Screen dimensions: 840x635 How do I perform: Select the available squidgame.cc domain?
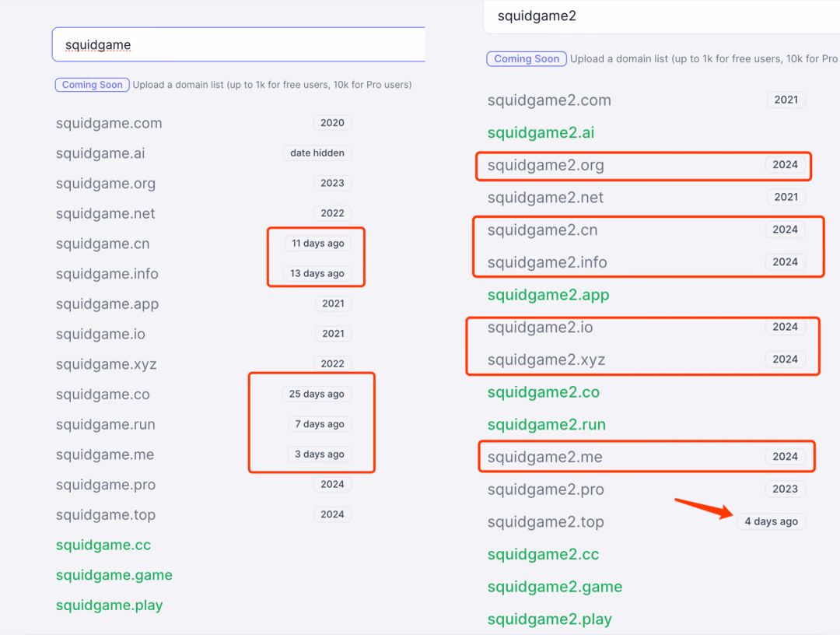tap(103, 545)
